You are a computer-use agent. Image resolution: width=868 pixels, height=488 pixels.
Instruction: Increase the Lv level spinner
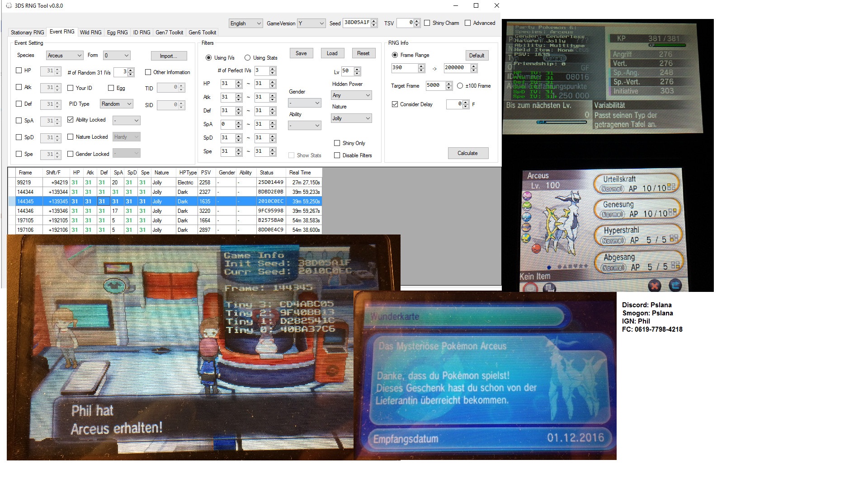tap(357, 69)
